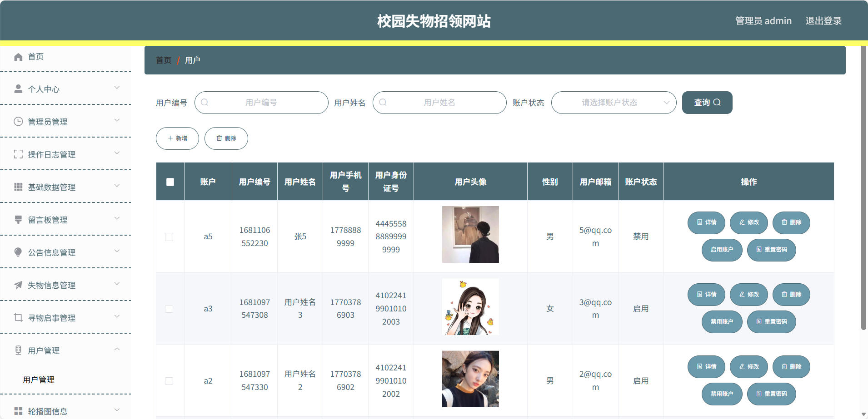The height and width of the screenshot is (419, 868).
Task: Click the paper plane icon beside 失物信息管理
Action: [18, 285]
